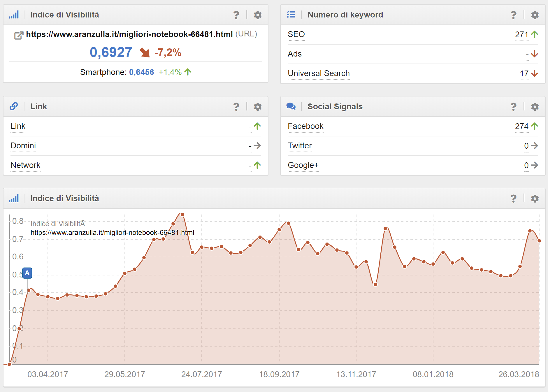Open the Link row label
The image size is (548, 392).
click(x=18, y=126)
